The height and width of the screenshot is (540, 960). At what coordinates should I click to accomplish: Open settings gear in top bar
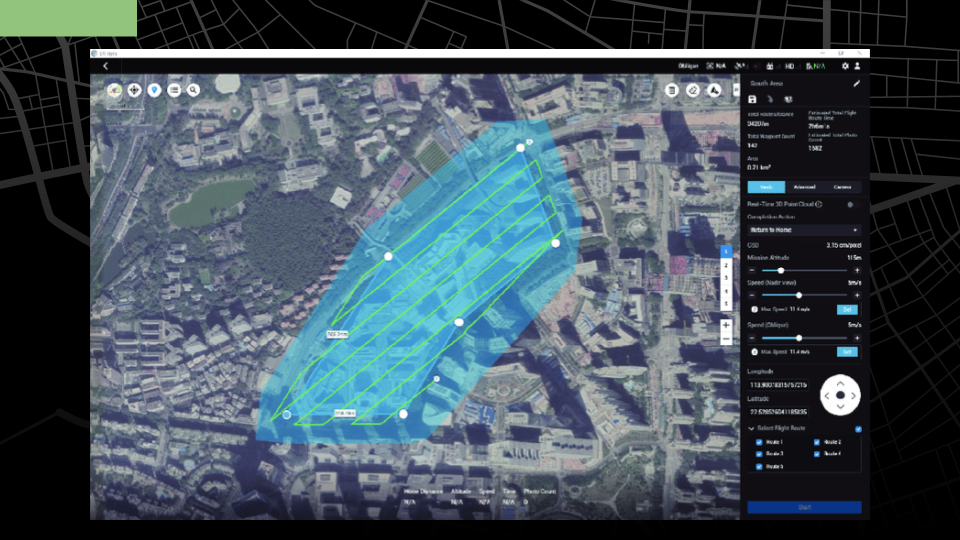(x=845, y=66)
